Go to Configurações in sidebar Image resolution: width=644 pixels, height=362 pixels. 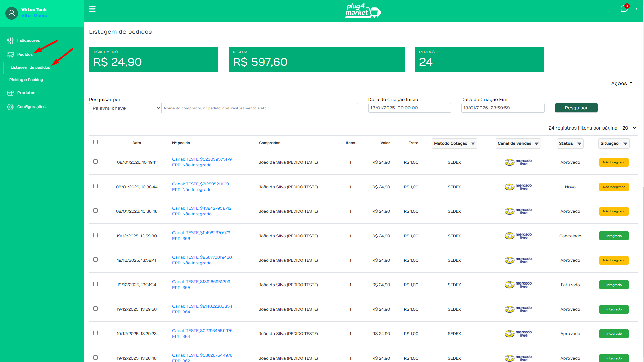pos(31,107)
